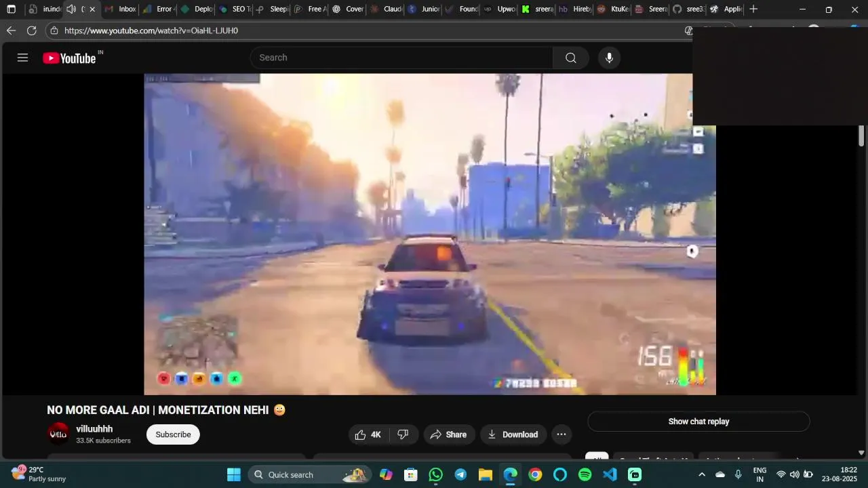Open Google Chrome from the taskbar

pyautogui.click(x=535, y=474)
